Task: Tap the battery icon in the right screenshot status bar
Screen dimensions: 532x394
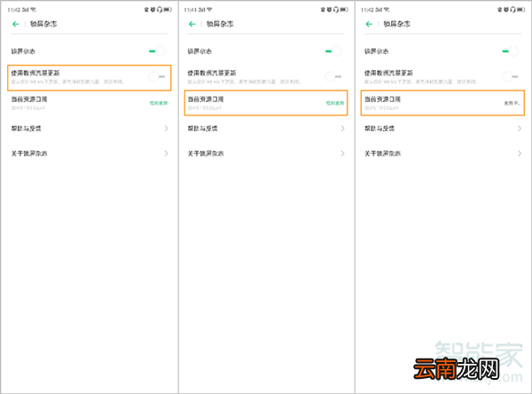Action: (520, 10)
